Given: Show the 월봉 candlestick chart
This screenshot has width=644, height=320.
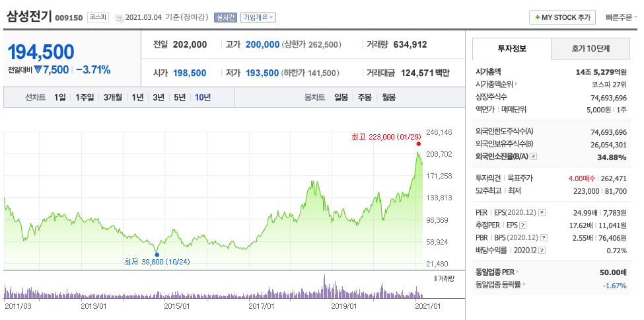Looking at the screenshot, I should coord(388,97).
